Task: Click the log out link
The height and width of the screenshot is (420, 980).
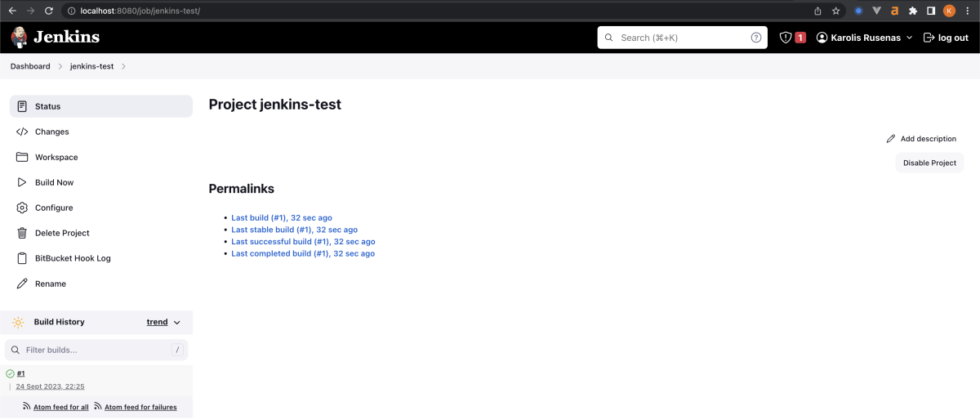Action: point(946,38)
